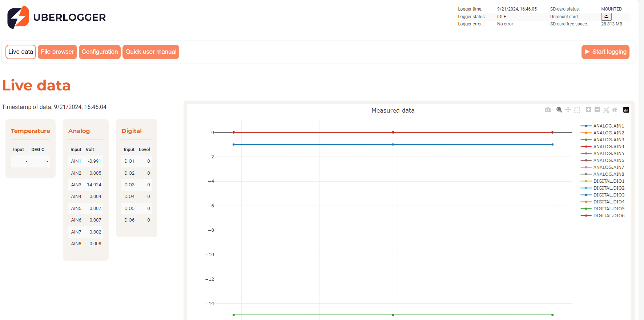This screenshot has height=320, width=644.
Task: Click the DIO1 row in the Digital table
Action: [137, 161]
